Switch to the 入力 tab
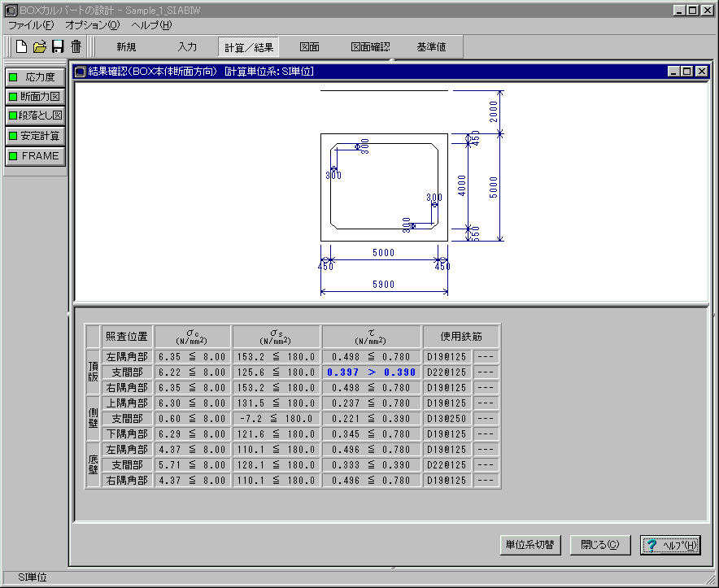Screen dimensions: 719x588 click(187, 47)
